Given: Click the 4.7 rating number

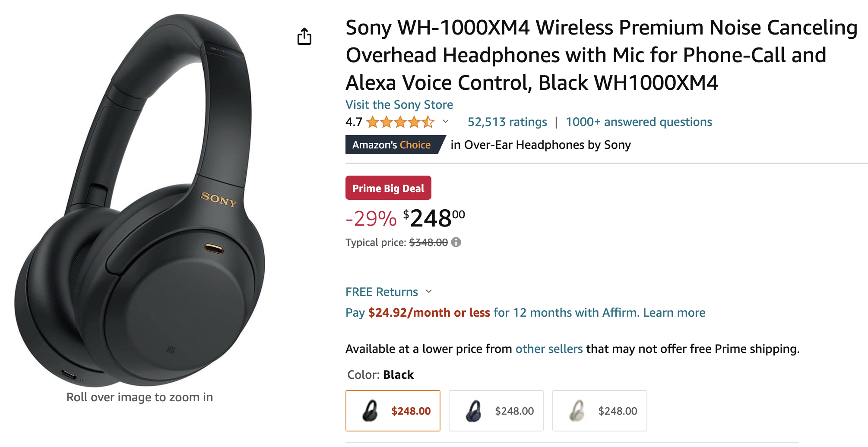Looking at the screenshot, I should pos(354,122).
